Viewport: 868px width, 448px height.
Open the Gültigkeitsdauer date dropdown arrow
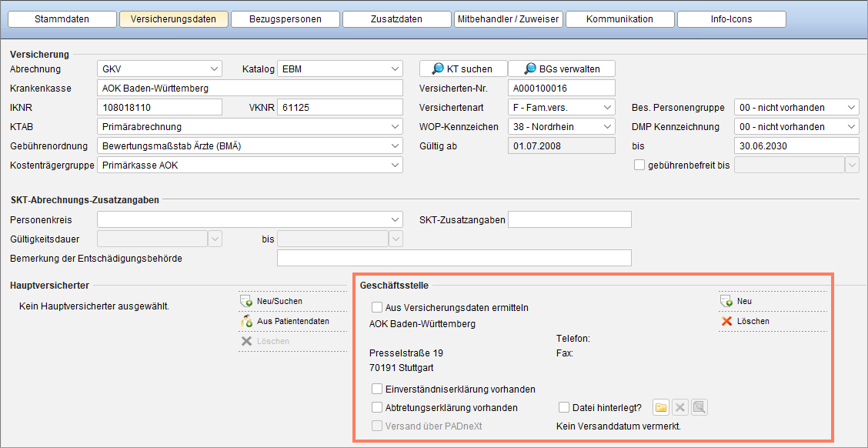215,239
